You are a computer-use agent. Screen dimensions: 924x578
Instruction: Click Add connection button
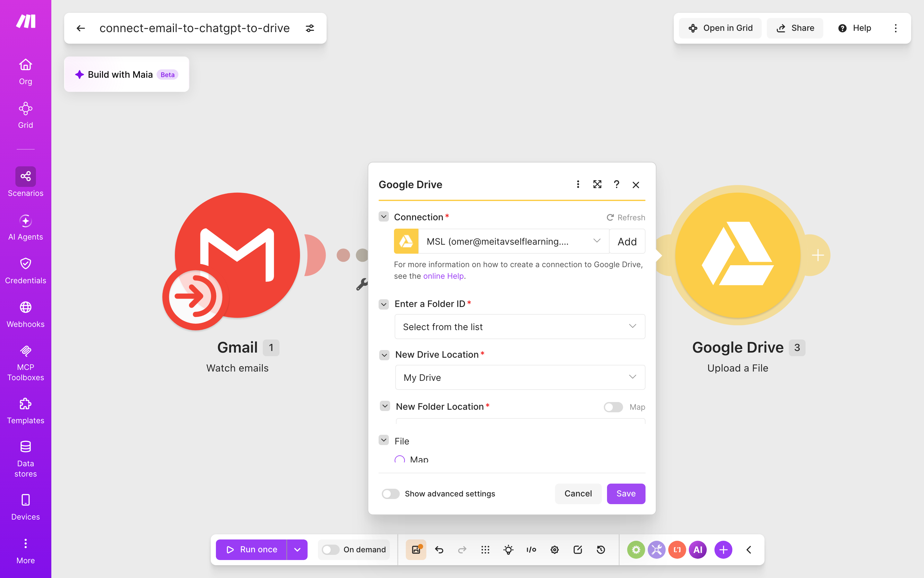point(627,241)
